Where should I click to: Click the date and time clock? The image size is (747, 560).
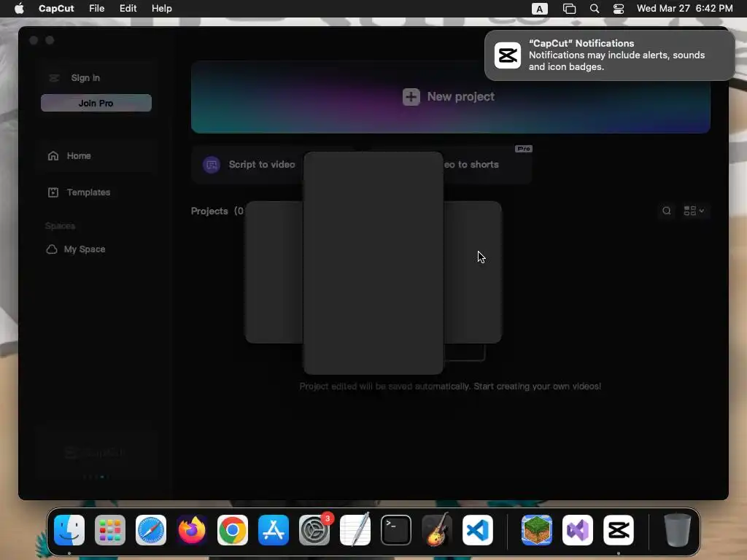[x=684, y=9]
